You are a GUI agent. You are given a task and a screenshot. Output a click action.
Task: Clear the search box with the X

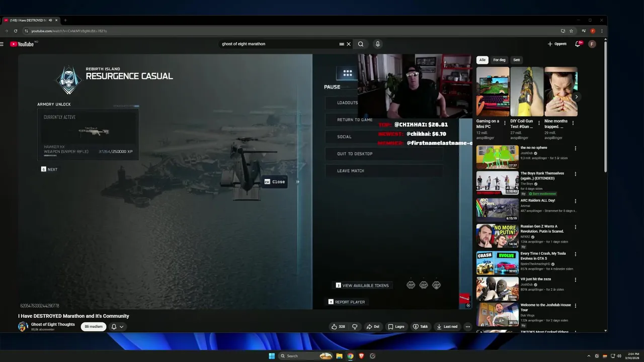click(x=348, y=44)
